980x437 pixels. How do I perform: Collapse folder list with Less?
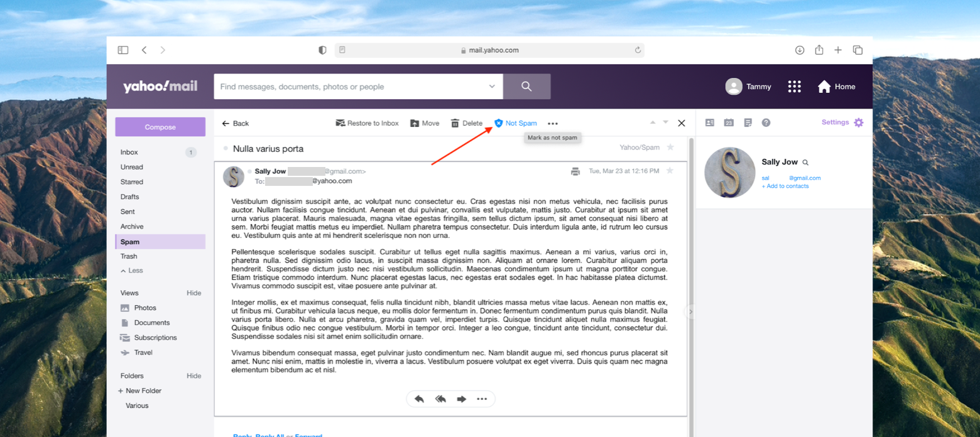click(132, 271)
